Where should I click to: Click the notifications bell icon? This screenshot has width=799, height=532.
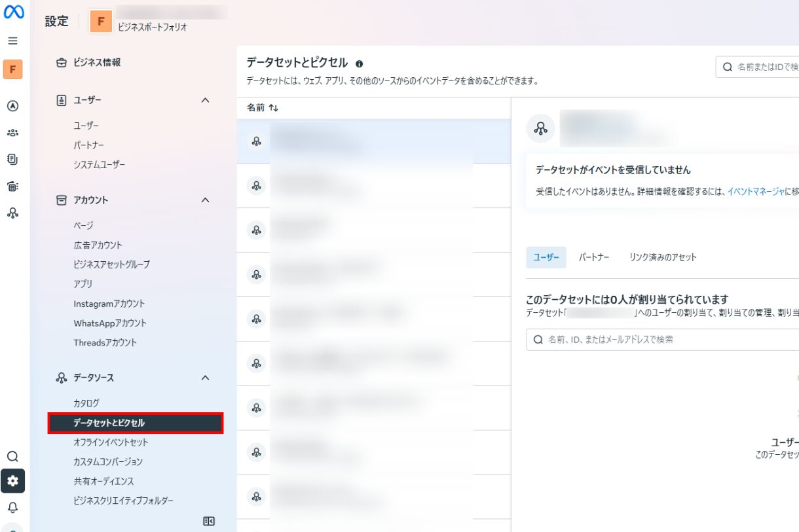12,507
